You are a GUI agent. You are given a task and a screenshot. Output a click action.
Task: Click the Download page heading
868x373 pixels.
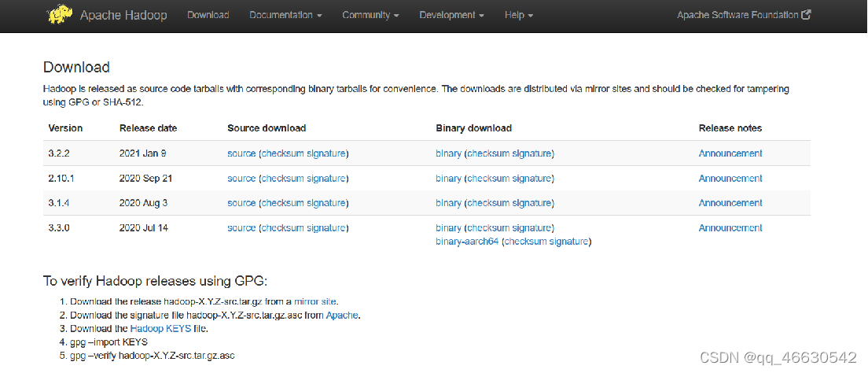click(76, 68)
